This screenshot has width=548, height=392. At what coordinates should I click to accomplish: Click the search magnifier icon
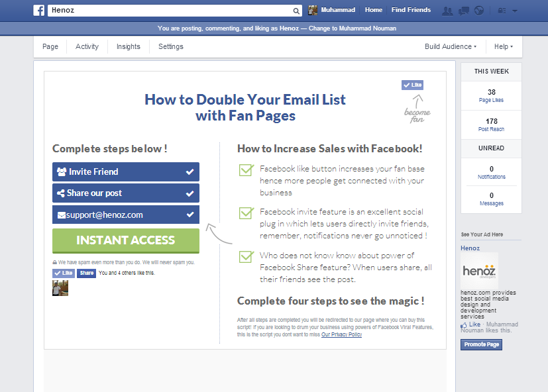pyautogui.click(x=296, y=11)
